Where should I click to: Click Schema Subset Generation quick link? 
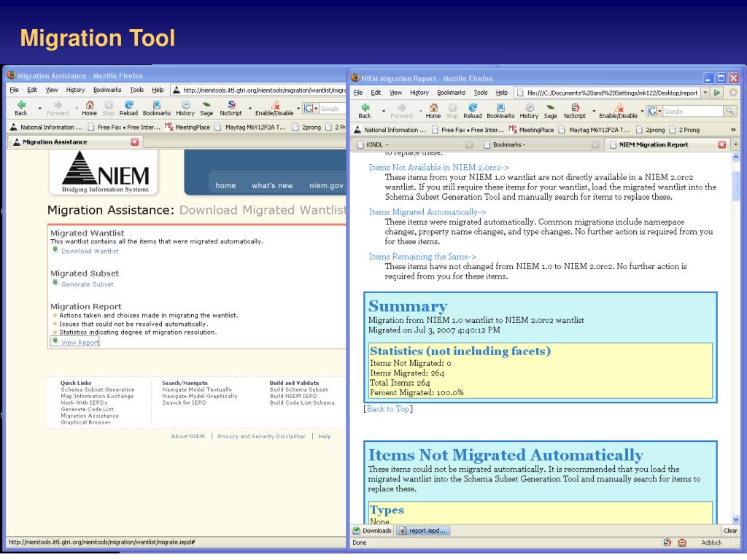tap(98, 389)
